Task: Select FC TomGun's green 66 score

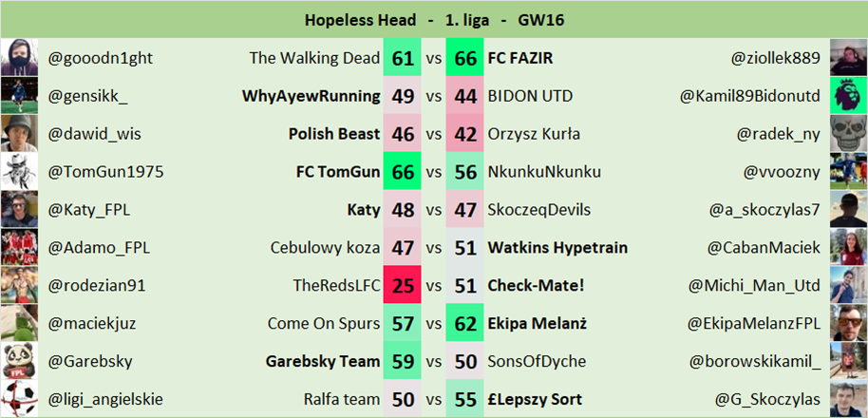Action: coord(403,172)
